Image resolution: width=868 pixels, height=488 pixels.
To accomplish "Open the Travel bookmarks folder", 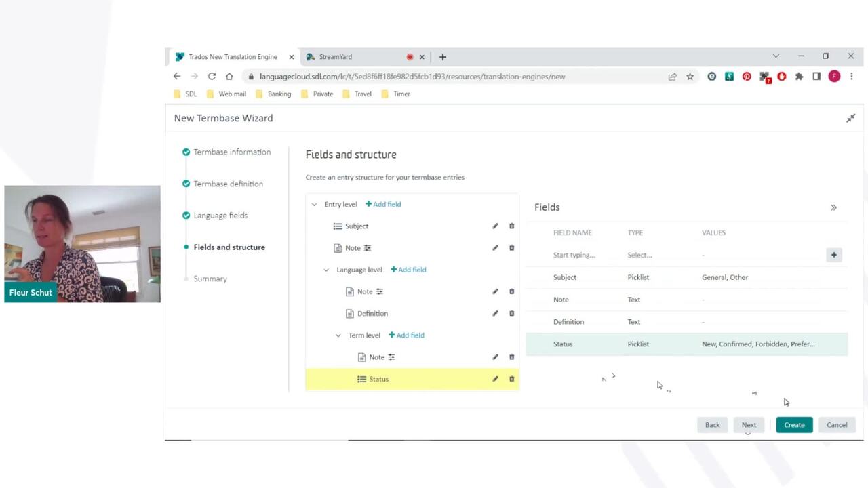I will 357,94.
